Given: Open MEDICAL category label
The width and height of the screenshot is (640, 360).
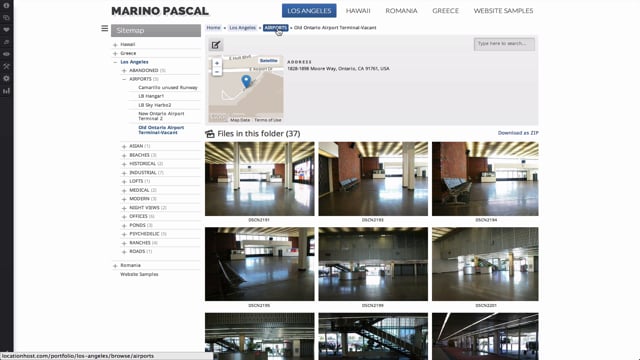Looking at the screenshot, I should coord(139,190).
